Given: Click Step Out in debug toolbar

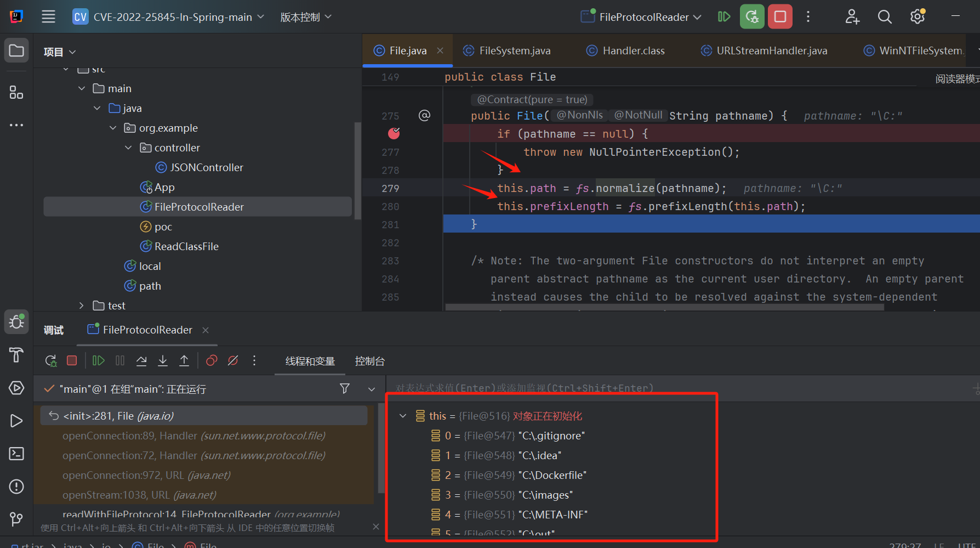Looking at the screenshot, I should 184,360.
